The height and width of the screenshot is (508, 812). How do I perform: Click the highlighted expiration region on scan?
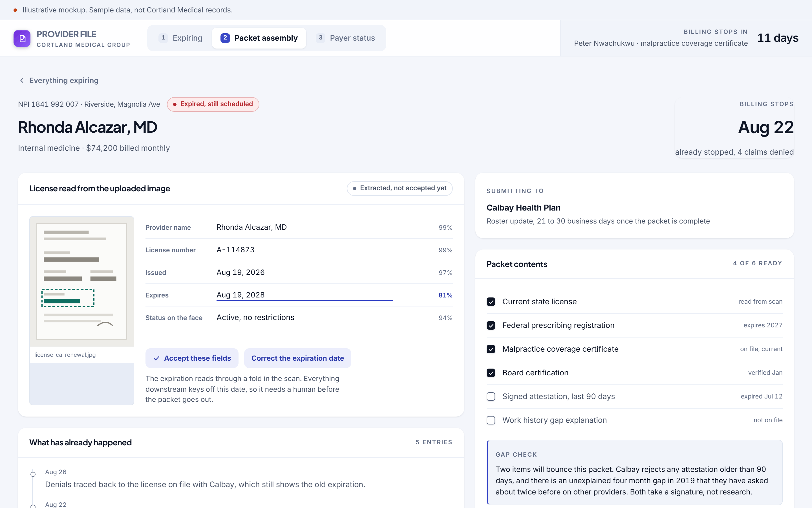point(68,298)
